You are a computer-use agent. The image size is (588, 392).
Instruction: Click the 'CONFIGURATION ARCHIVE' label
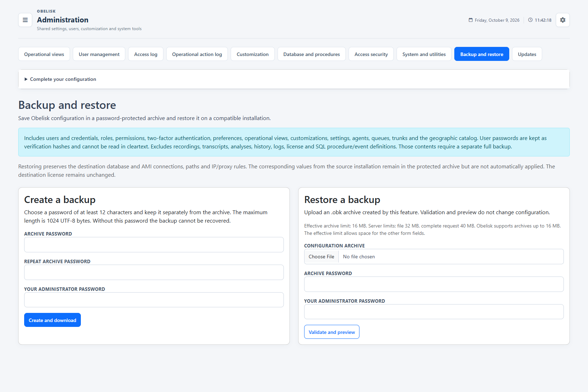click(x=334, y=246)
